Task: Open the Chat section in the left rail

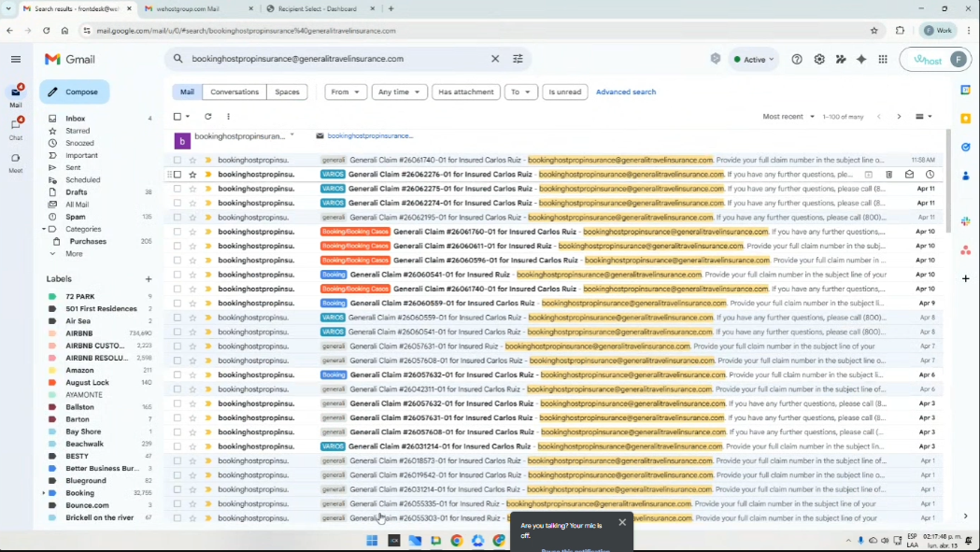Action: (16, 128)
